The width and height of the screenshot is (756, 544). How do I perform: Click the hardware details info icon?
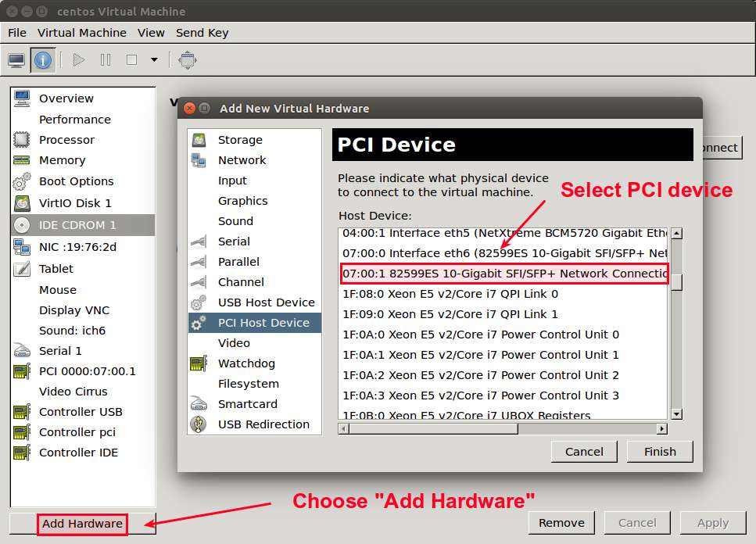pos(43,60)
